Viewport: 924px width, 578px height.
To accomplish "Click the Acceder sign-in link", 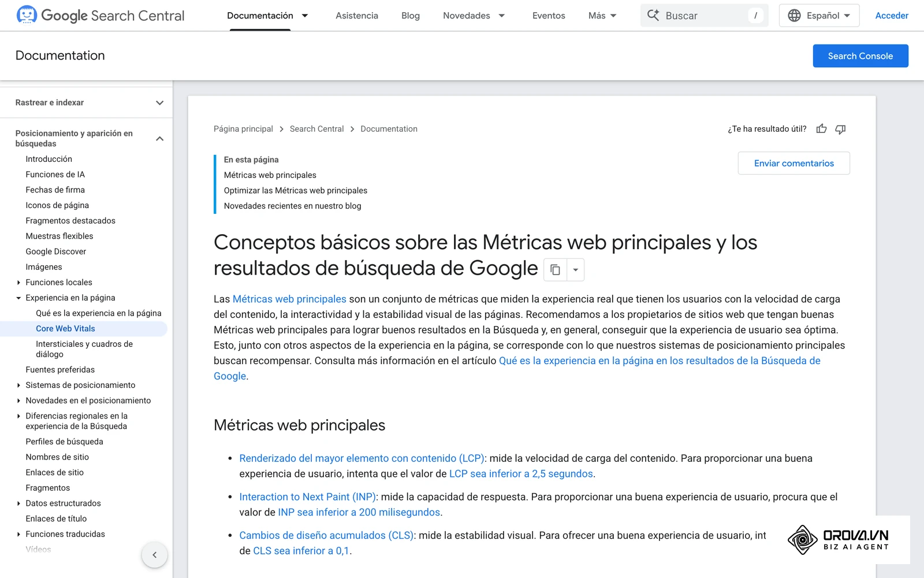I will 892,16.
